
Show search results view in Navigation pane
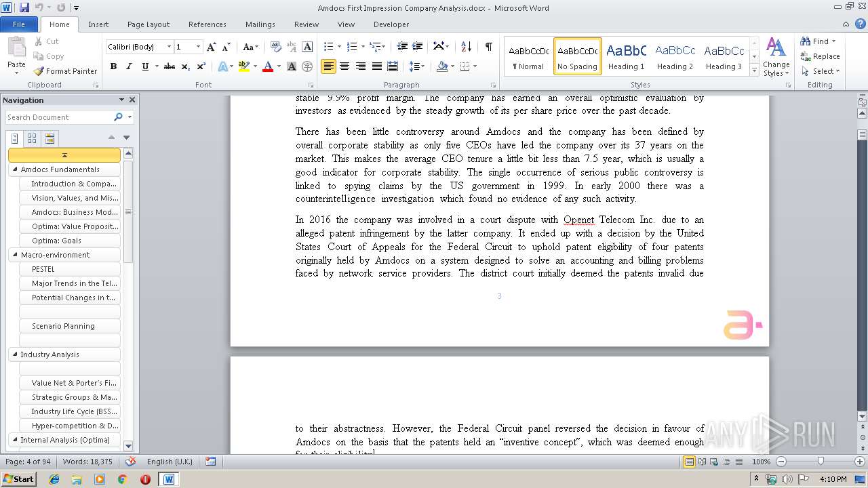point(50,138)
